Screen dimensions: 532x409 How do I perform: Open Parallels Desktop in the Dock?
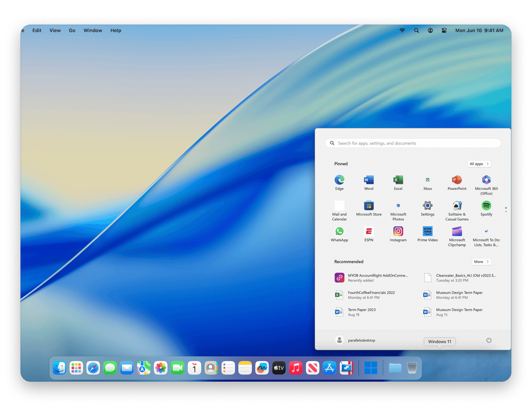pos(346,368)
